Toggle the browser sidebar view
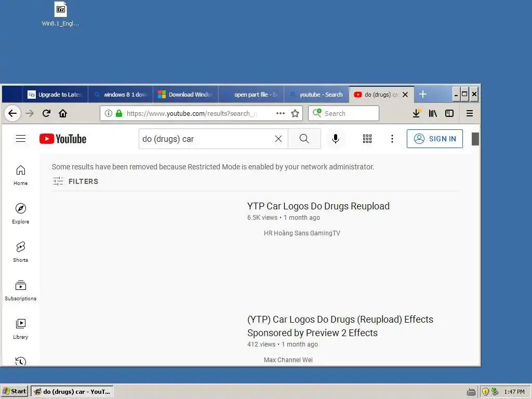The image size is (532, 399). click(449, 113)
